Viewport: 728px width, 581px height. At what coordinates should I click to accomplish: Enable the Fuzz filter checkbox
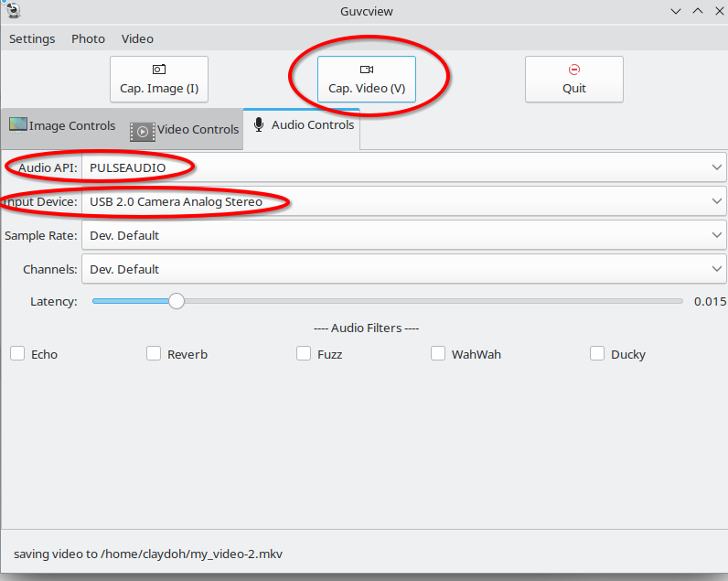[x=304, y=354]
